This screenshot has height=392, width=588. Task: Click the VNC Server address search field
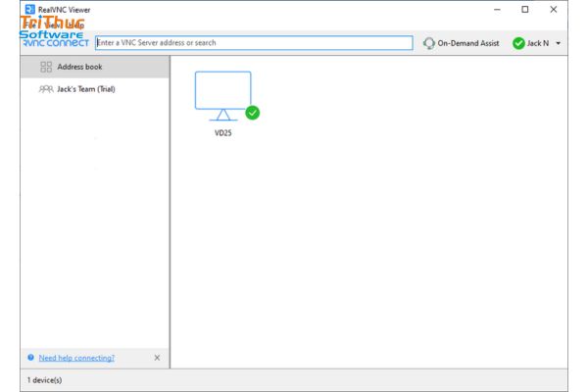(254, 43)
